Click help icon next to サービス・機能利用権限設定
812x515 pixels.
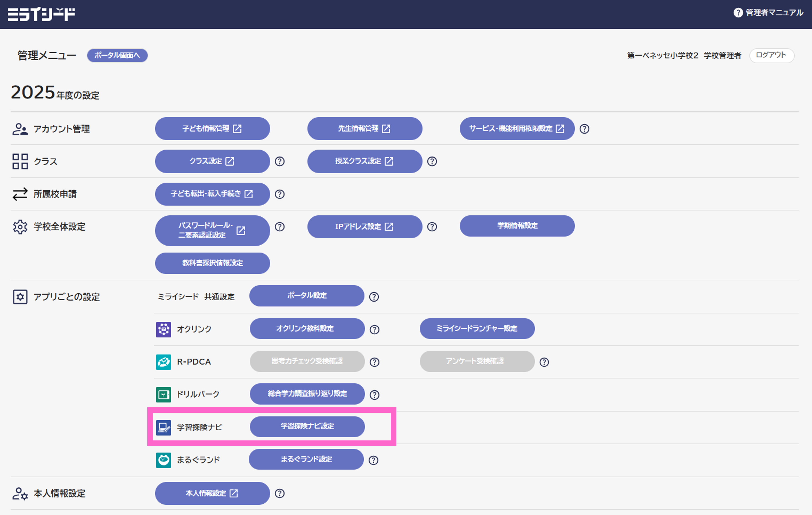pyautogui.click(x=584, y=129)
